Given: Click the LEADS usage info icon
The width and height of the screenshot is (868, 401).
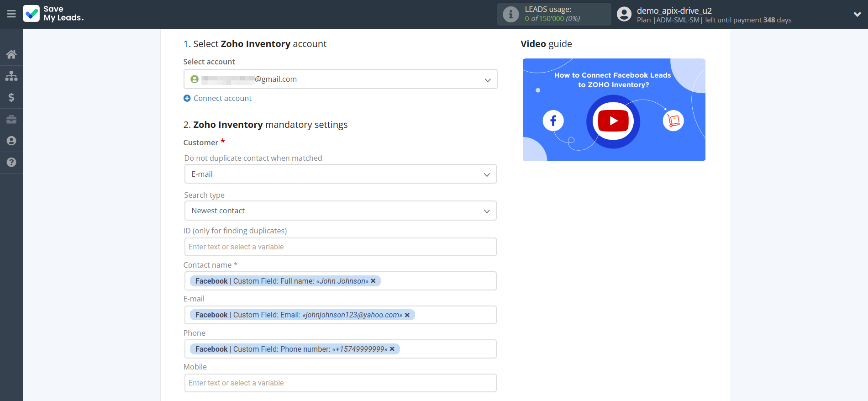Looking at the screenshot, I should 510,15.
